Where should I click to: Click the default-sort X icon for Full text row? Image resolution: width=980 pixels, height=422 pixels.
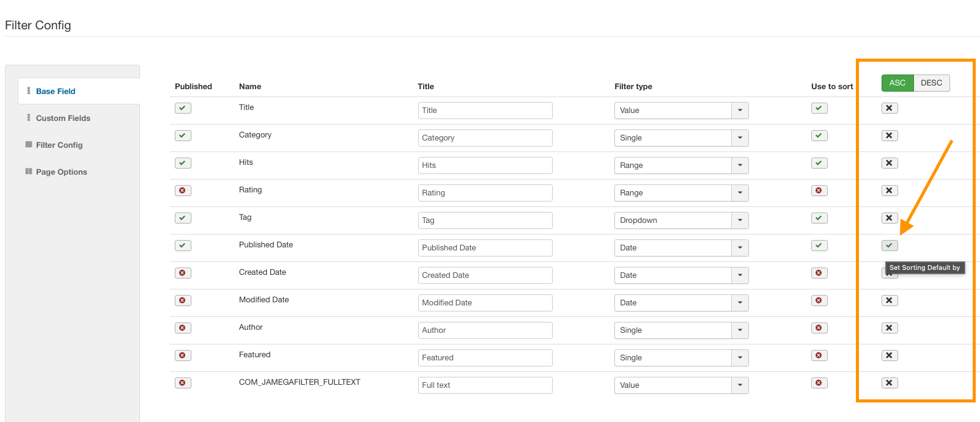(890, 383)
